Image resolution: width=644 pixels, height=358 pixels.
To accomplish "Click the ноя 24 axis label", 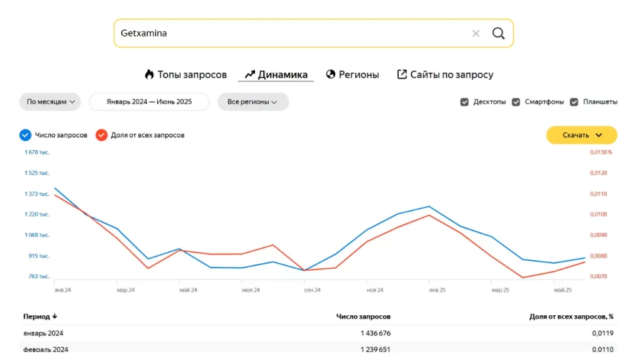I will tap(375, 290).
